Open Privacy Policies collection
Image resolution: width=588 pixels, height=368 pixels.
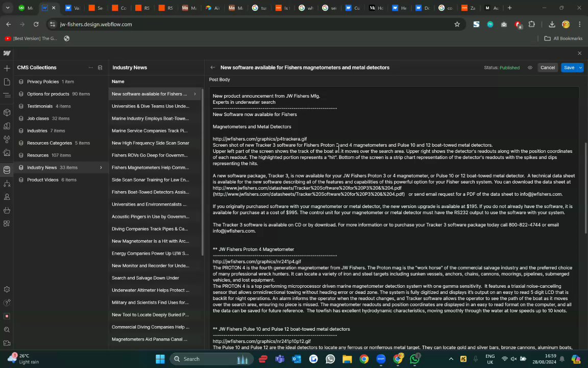(x=61, y=81)
